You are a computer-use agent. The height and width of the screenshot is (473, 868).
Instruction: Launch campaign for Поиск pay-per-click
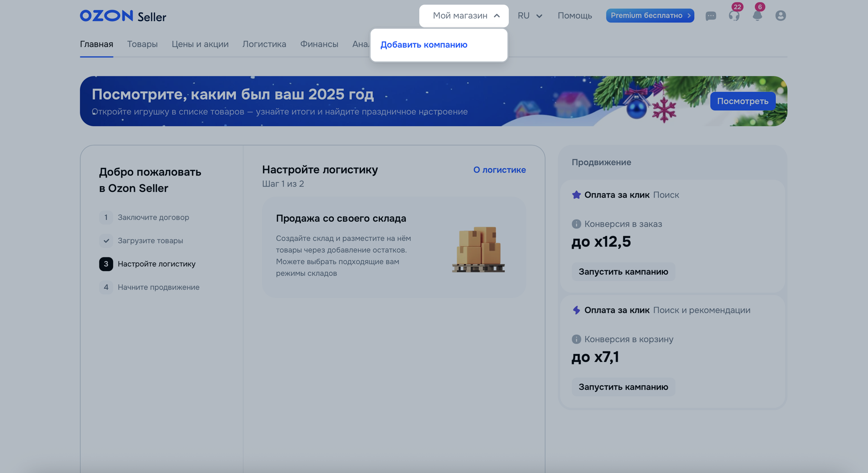coord(623,272)
